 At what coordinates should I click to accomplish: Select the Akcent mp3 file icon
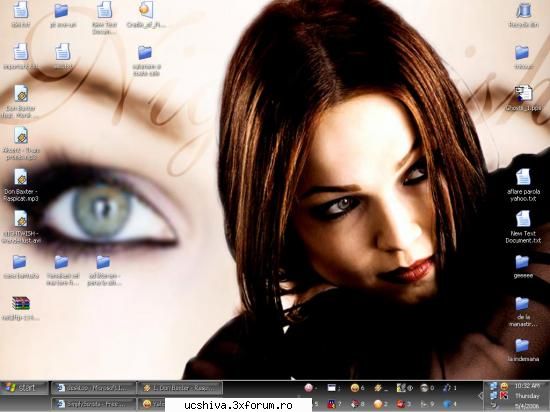pos(21,136)
